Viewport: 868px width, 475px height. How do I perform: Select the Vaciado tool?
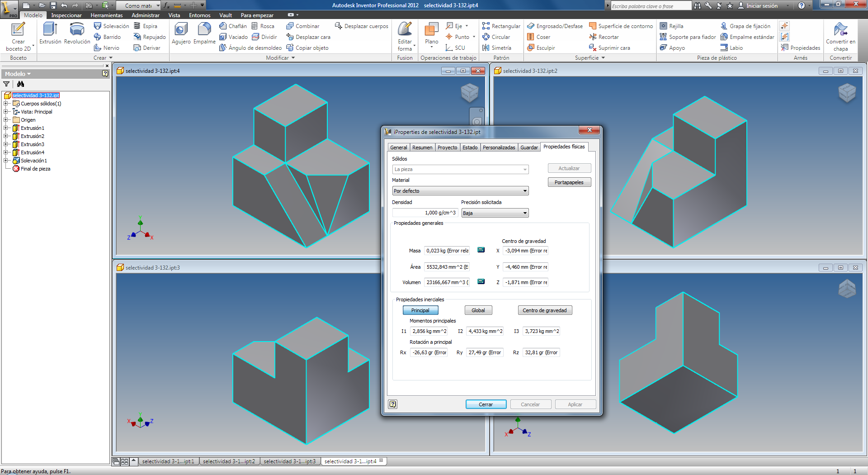coord(233,37)
